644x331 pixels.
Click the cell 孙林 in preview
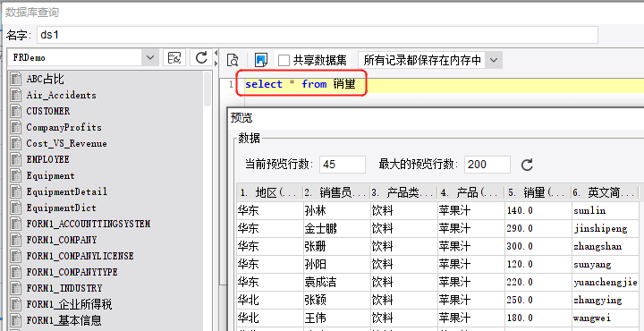337,210
